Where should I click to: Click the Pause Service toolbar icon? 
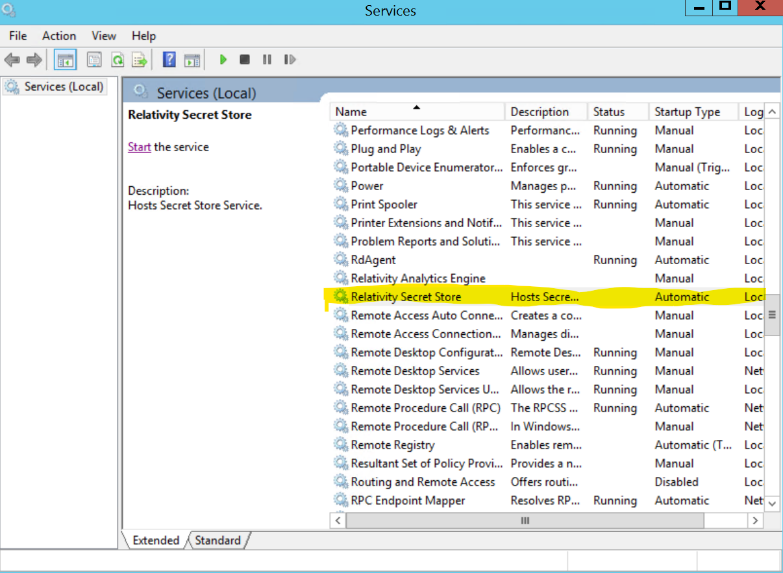pyautogui.click(x=267, y=60)
